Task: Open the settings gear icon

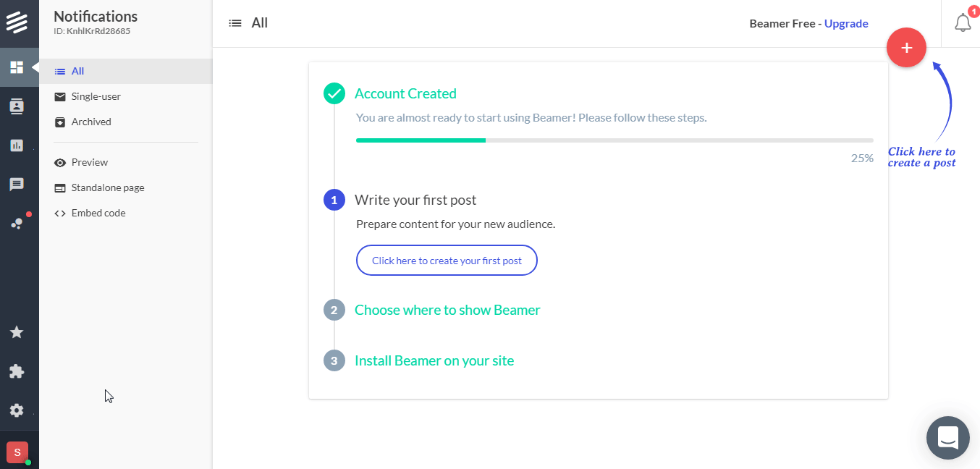Action: (x=17, y=410)
